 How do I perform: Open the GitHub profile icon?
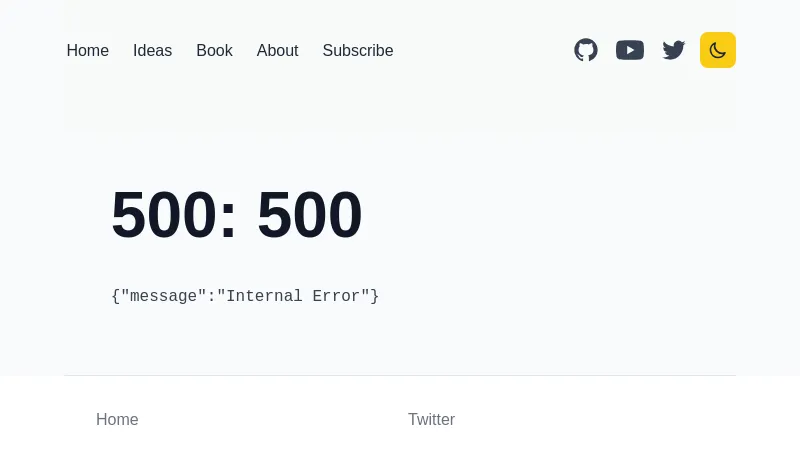coord(586,50)
